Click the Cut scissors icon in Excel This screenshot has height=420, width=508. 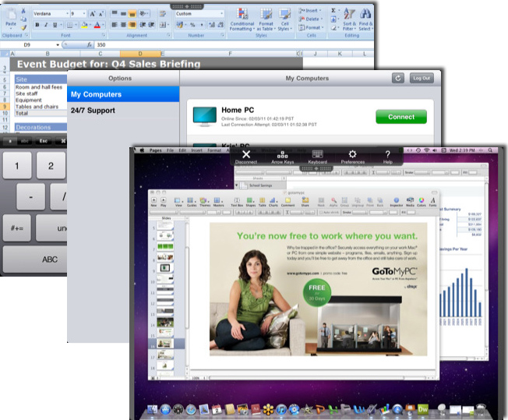[x=23, y=11]
